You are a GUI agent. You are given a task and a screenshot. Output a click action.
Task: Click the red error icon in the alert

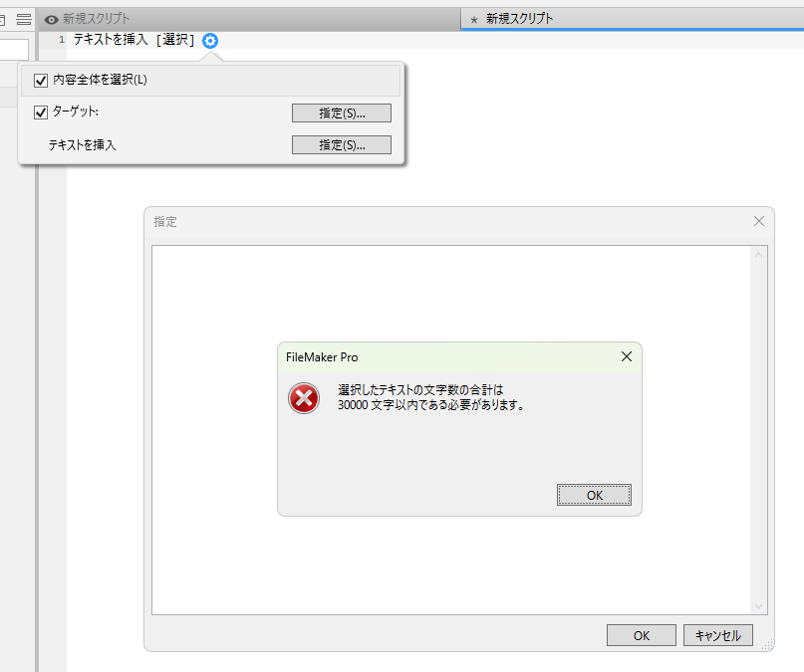click(304, 398)
